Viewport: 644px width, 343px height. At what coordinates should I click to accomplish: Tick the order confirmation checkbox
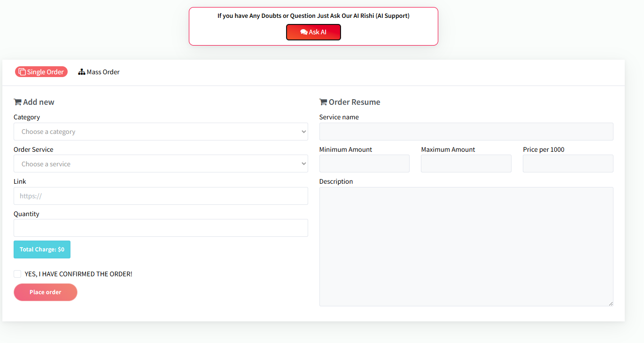(17, 274)
